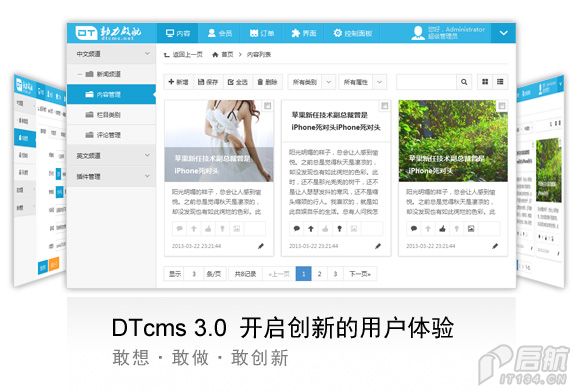Toggle up-arrow icon on the woman photo card
The height and width of the screenshot is (392, 580).
click(x=194, y=229)
